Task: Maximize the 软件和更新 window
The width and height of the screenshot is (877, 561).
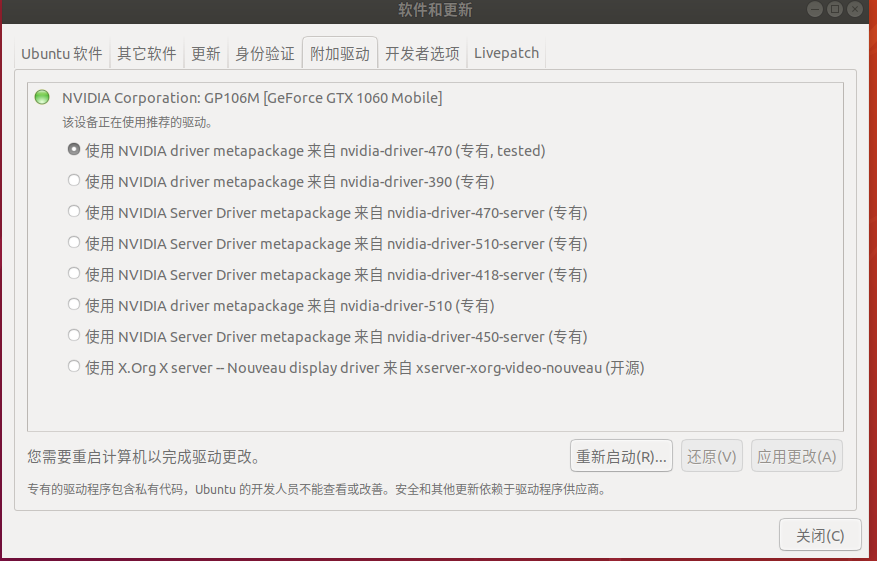Action: point(834,9)
